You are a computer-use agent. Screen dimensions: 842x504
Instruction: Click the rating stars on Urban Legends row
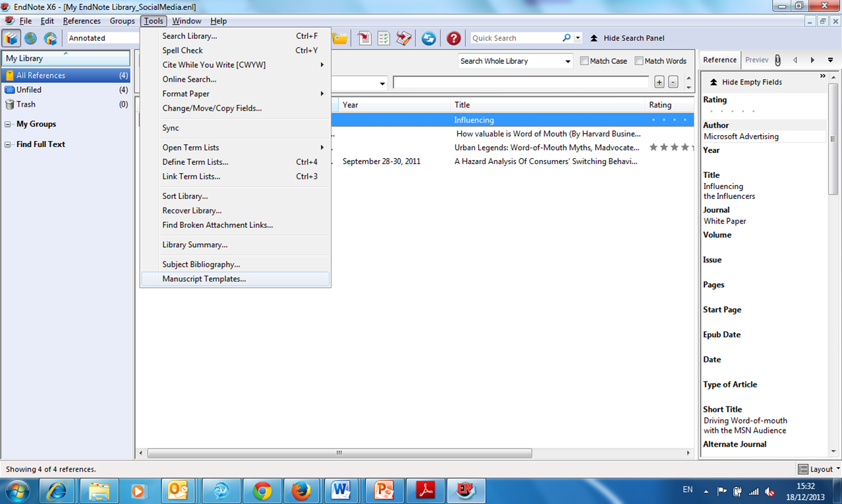pyautogui.click(x=671, y=148)
